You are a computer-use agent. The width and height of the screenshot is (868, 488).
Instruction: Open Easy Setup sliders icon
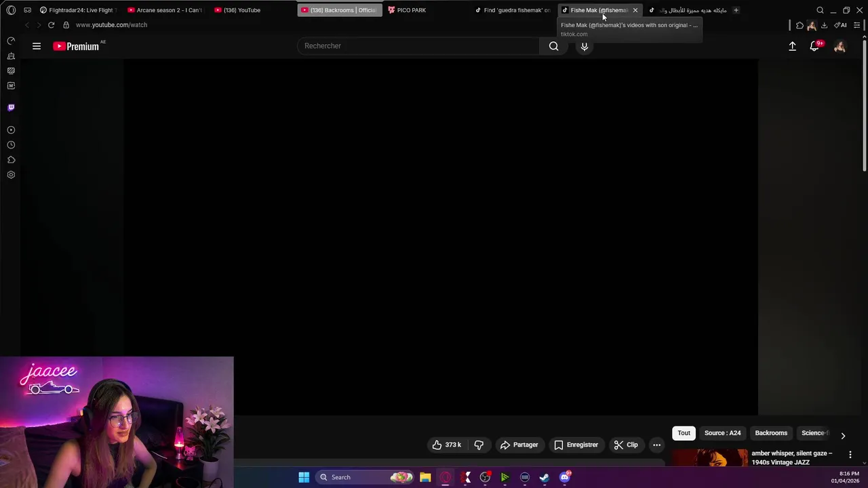(x=857, y=25)
